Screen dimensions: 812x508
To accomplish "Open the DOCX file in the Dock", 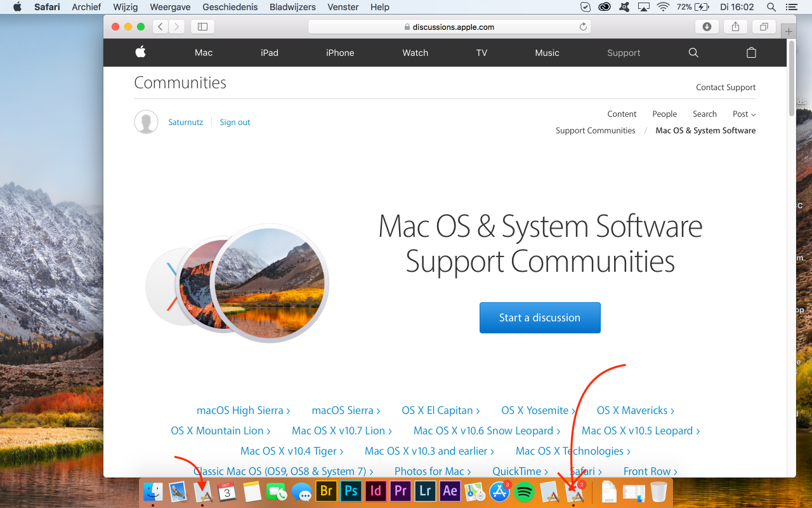I will [609, 491].
